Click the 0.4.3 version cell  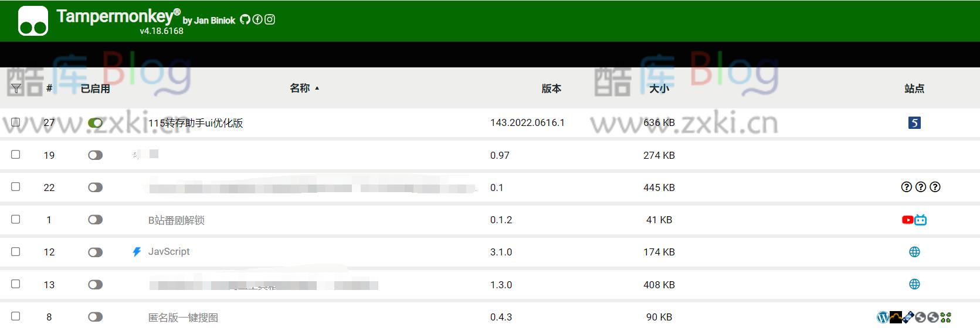501,317
